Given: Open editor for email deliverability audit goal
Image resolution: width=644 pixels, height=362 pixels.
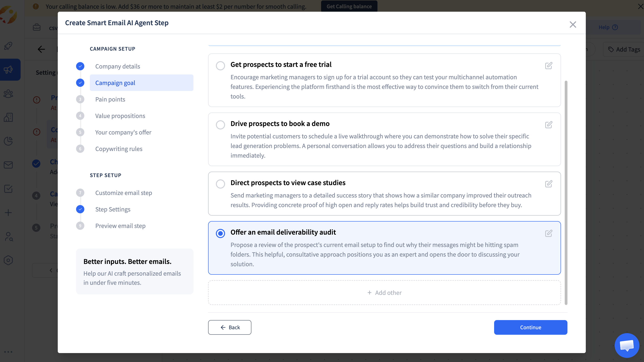Looking at the screenshot, I should [x=548, y=233].
